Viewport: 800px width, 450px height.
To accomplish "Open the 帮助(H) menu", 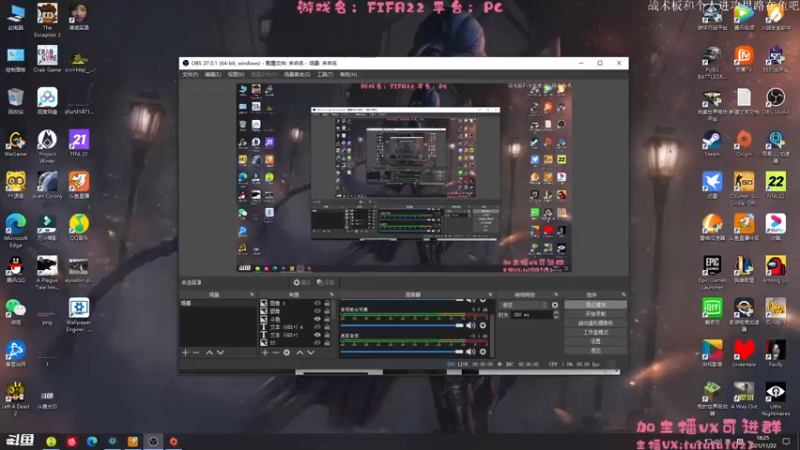I will (348, 74).
